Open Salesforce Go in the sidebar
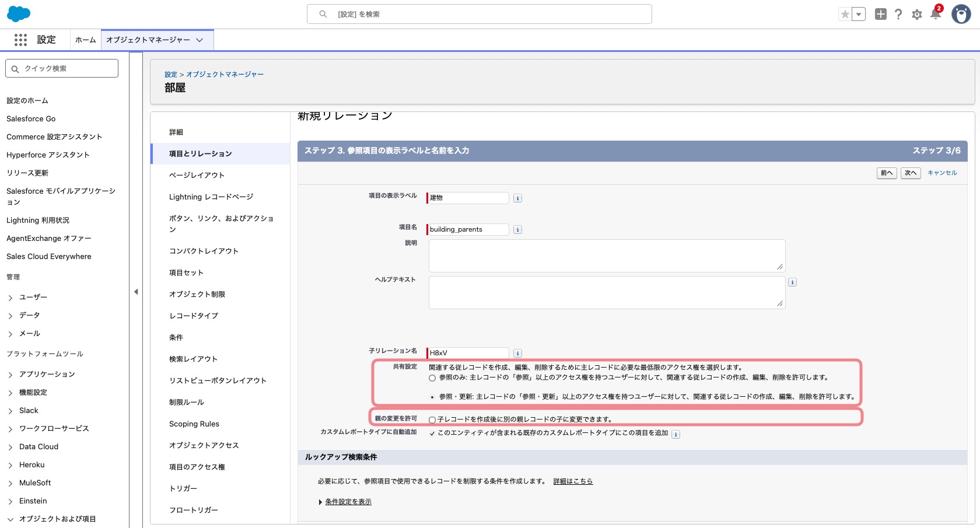 coord(31,119)
